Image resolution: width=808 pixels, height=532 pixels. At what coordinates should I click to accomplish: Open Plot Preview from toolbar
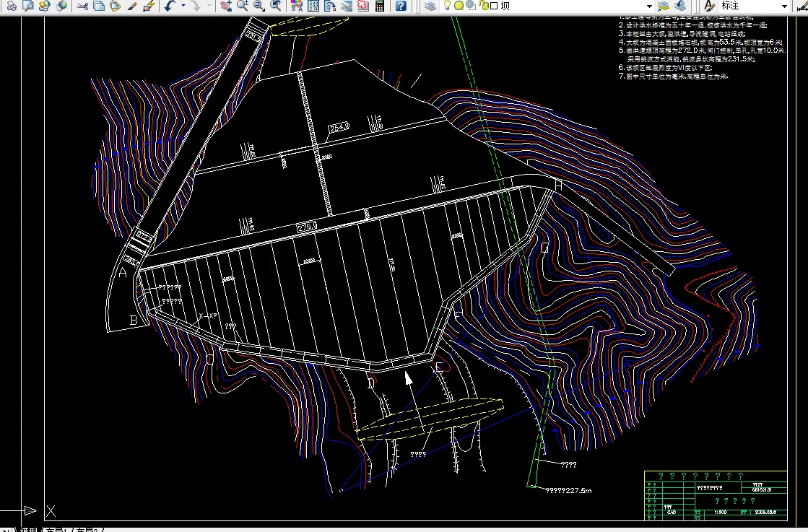click(x=28, y=6)
